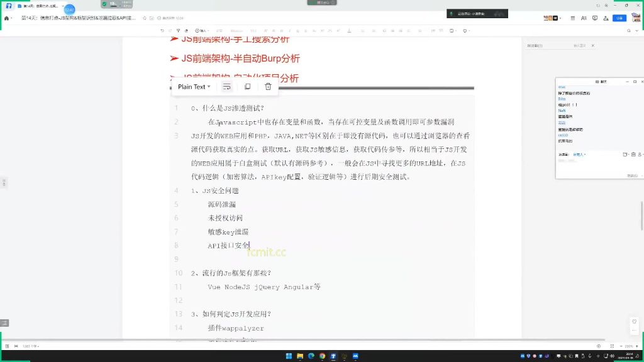Open the user profile avatar
This screenshot has width=644, height=362.
636,18
